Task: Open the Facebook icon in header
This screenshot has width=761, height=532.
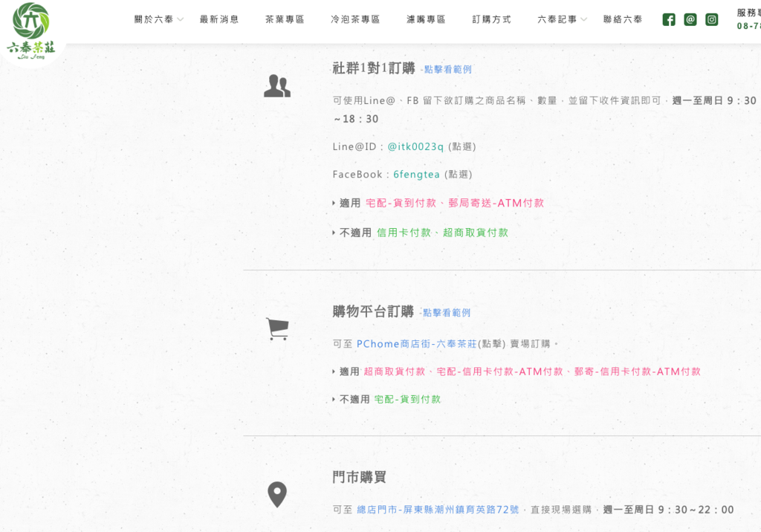Action: 669,19
